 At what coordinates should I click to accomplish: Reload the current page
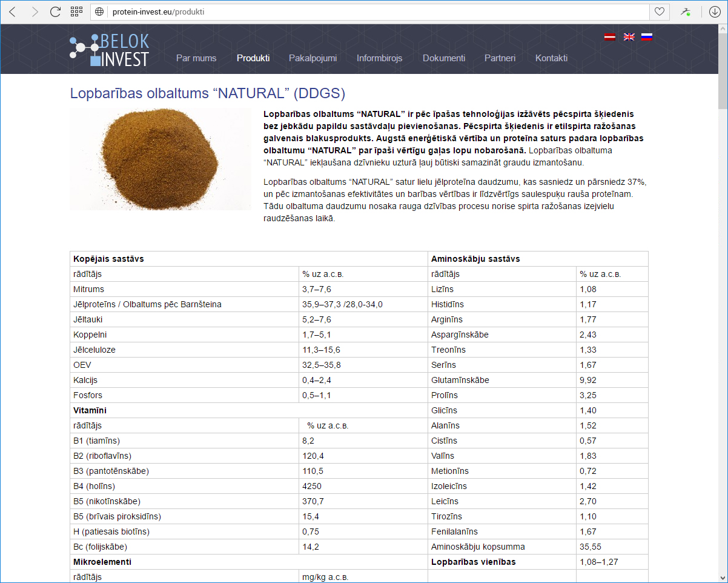(x=55, y=12)
